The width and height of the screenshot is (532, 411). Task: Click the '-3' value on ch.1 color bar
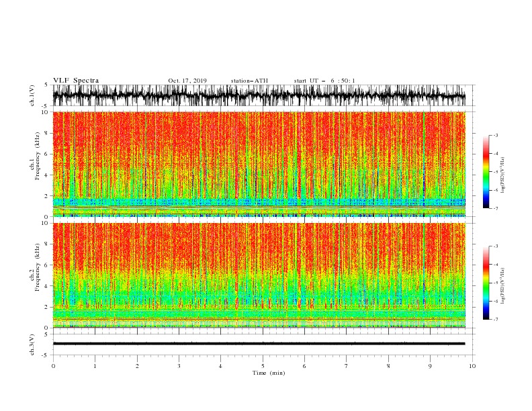click(x=495, y=135)
